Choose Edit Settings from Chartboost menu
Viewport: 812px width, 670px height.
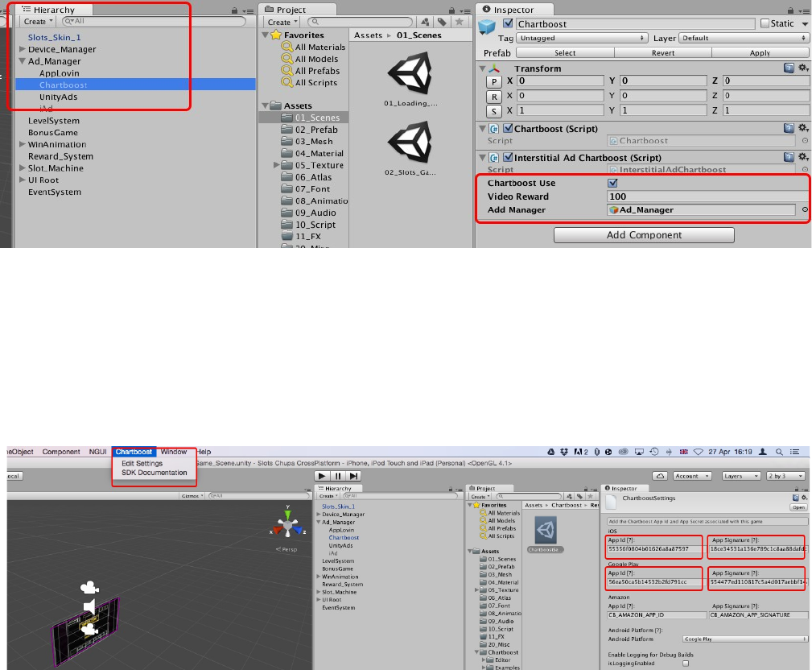[x=142, y=463]
